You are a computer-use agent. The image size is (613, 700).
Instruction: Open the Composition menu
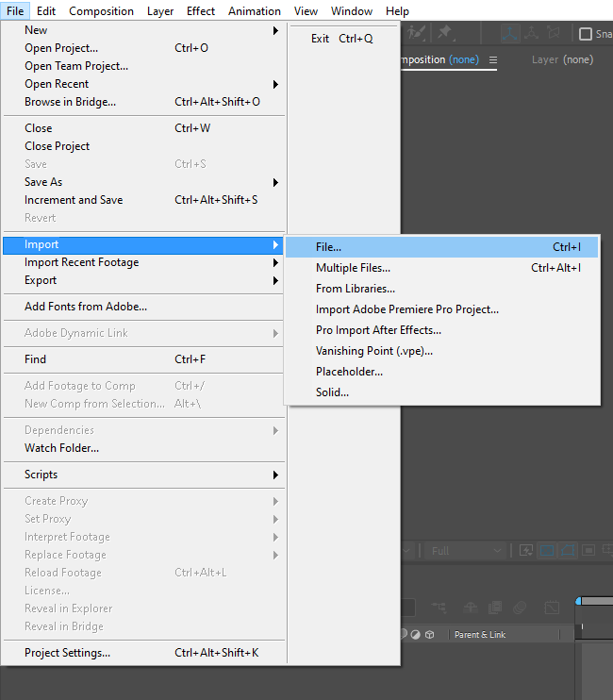click(101, 11)
